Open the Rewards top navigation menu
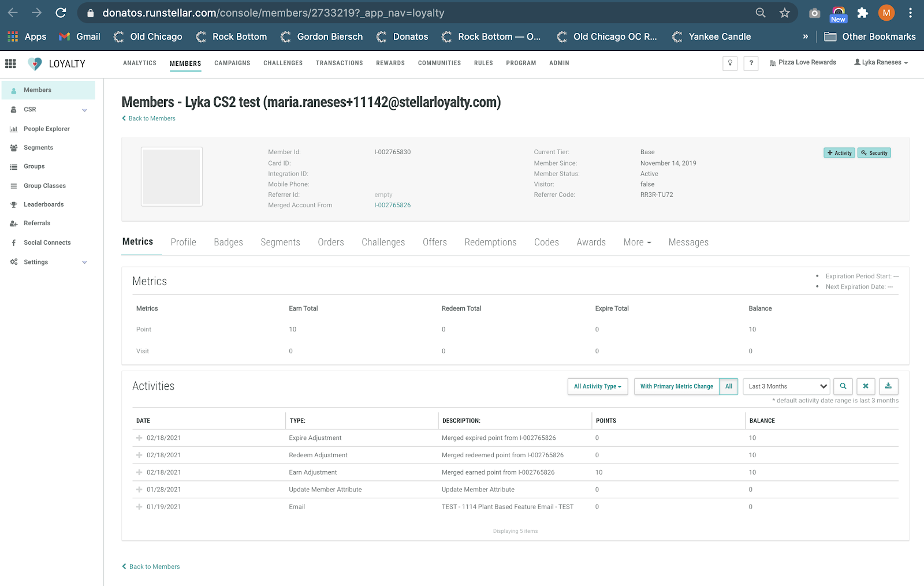Viewport: 924px width, 586px height. pos(390,63)
